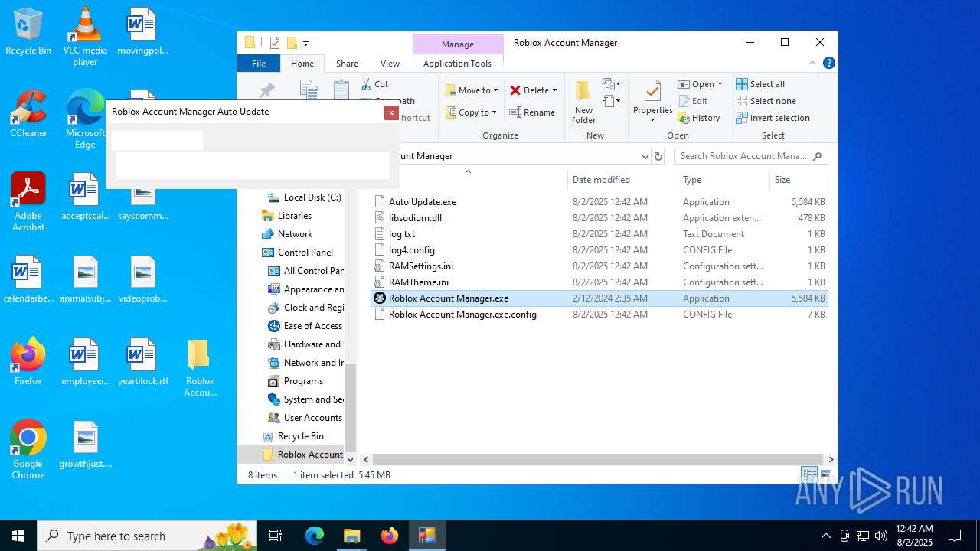Switch to large icons view button
The width and height of the screenshot is (980, 551).
pos(826,475)
